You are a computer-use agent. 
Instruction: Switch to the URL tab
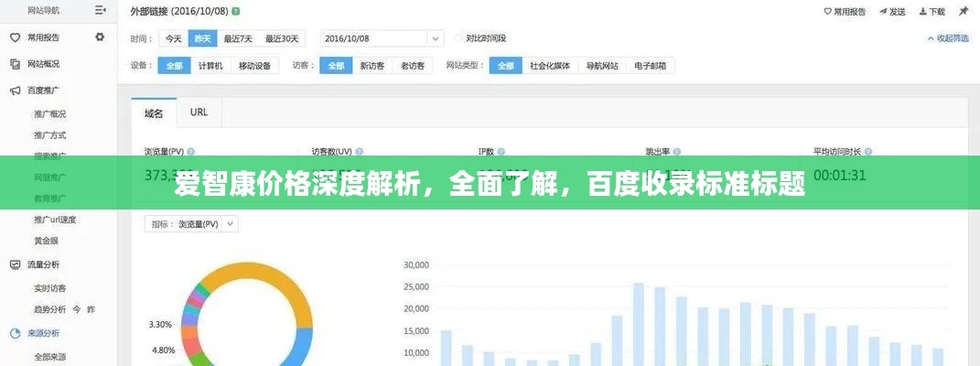[x=199, y=113]
